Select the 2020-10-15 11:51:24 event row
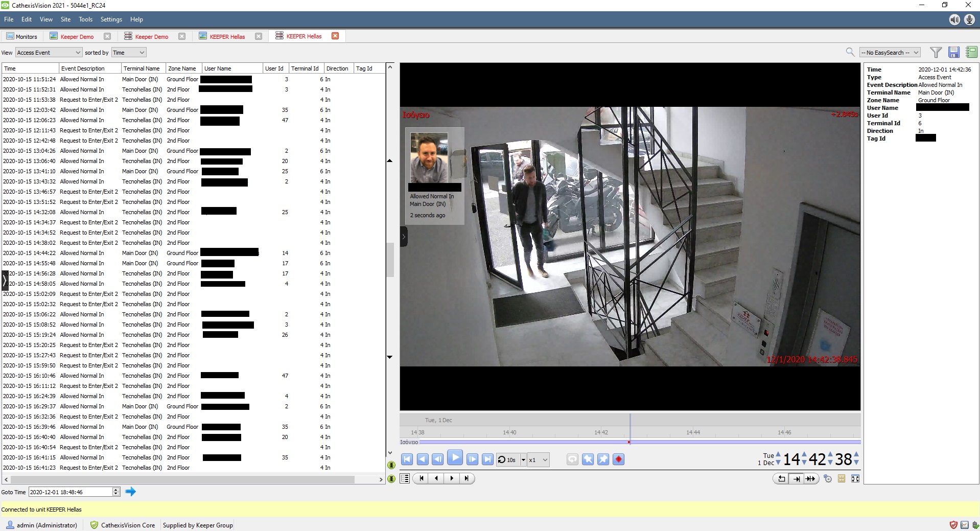 click(193, 79)
